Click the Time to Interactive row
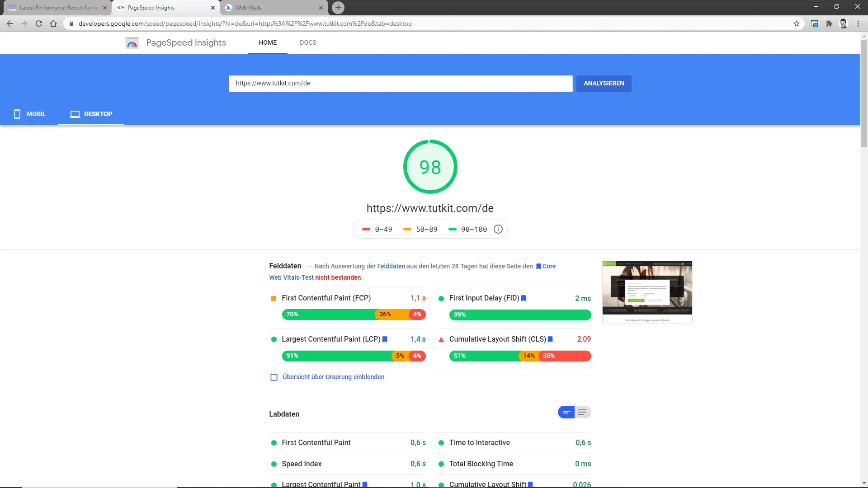The width and height of the screenshot is (868, 488). point(514,443)
